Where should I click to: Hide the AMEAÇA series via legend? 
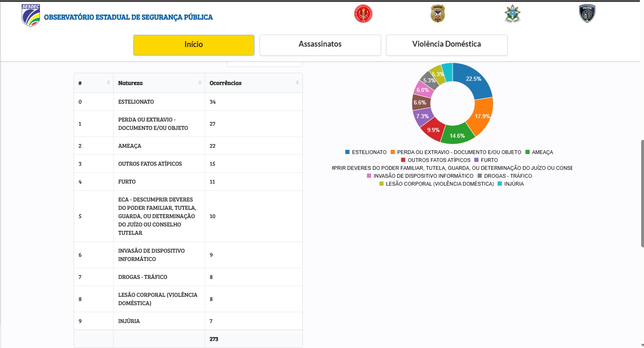click(x=539, y=152)
